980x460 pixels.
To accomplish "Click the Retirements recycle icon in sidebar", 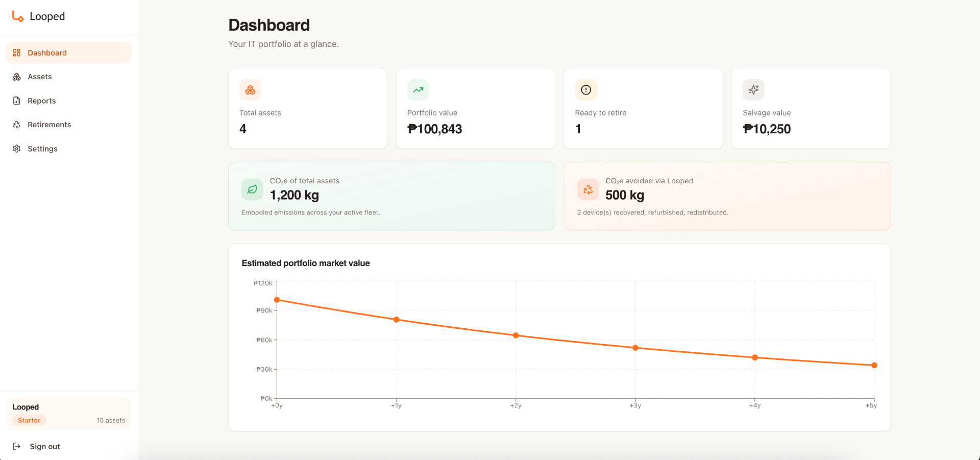I will [x=17, y=125].
